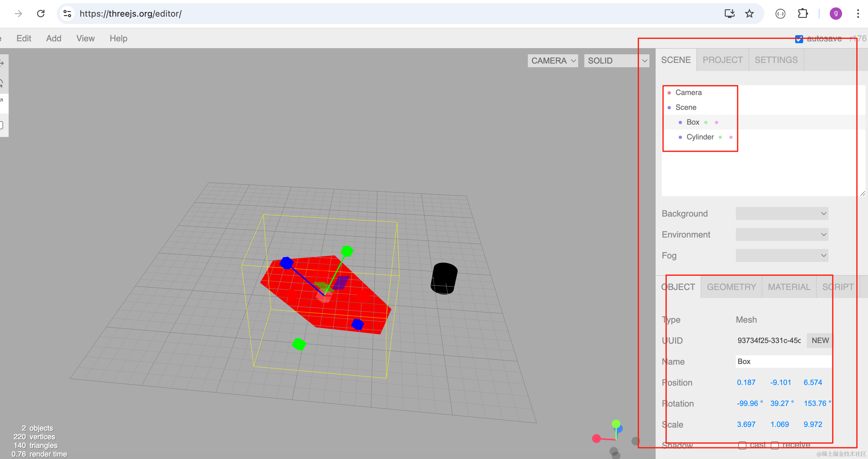The height and width of the screenshot is (459, 868).
Task: Open the Background dropdown
Action: tap(782, 213)
